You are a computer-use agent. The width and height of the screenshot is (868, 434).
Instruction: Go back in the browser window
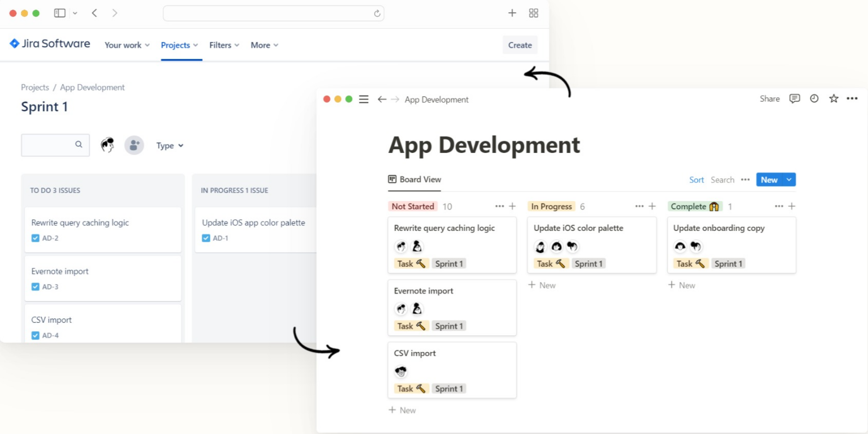pos(95,13)
